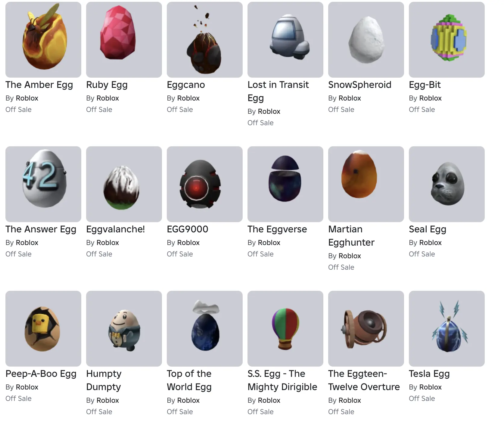Open Top of the World Egg title

189,380
